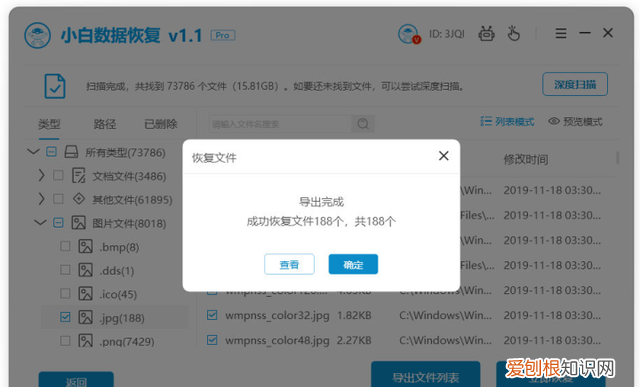This screenshot has width=640, height=387.
Task: Click the 导出文件列表 button
Action: [x=425, y=374]
